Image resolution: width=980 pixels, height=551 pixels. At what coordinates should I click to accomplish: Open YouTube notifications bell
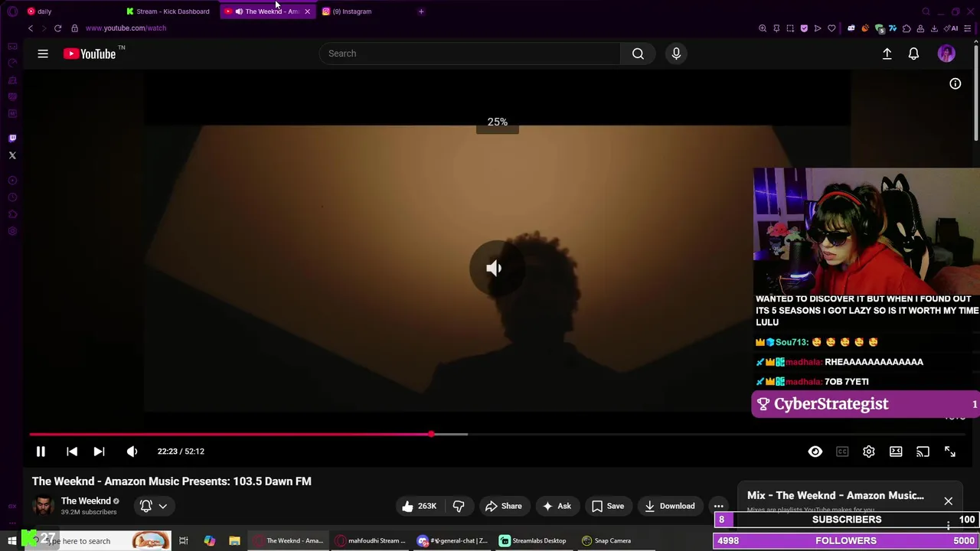pyautogui.click(x=913, y=54)
